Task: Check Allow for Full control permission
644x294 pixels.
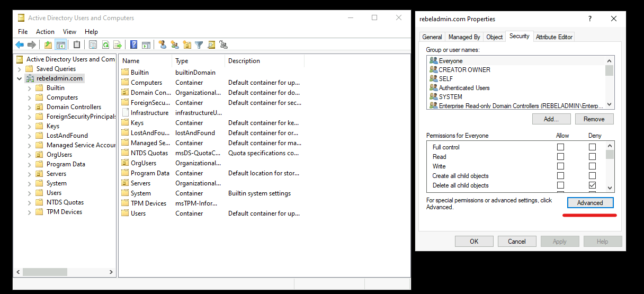Action: pyautogui.click(x=560, y=147)
